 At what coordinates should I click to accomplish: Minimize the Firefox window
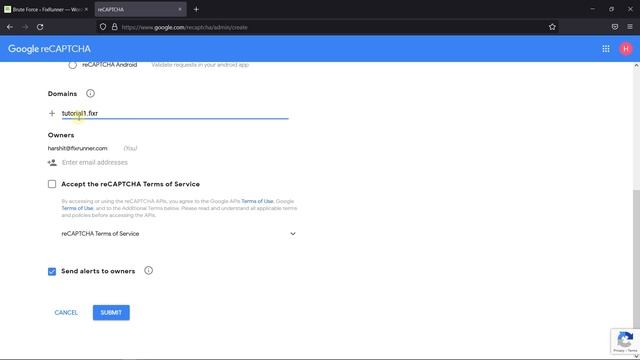(x=592, y=9)
